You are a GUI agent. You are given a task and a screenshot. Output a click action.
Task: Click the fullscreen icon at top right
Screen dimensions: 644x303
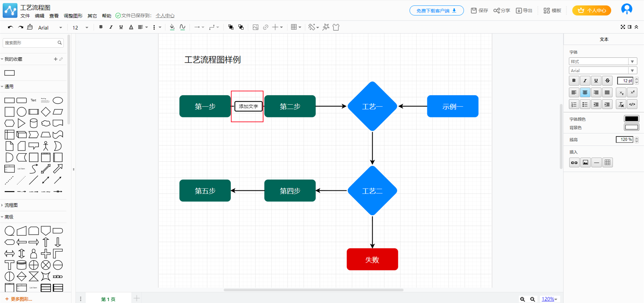point(623,27)
